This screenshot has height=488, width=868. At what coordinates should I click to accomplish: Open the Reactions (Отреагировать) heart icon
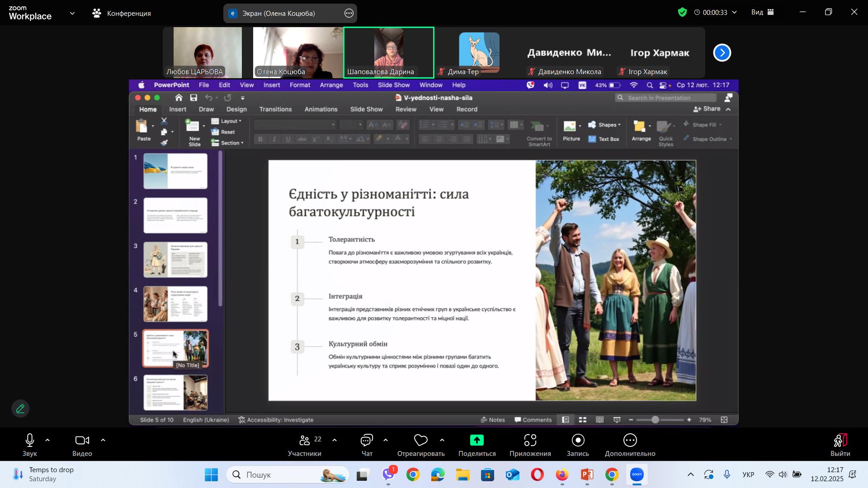point(420,441)
